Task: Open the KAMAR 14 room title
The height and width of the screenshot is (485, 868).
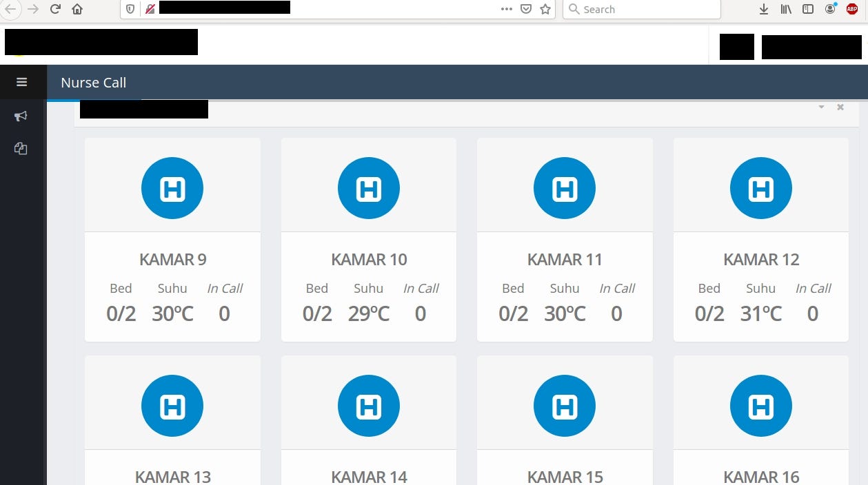Action: pos(369,477)
